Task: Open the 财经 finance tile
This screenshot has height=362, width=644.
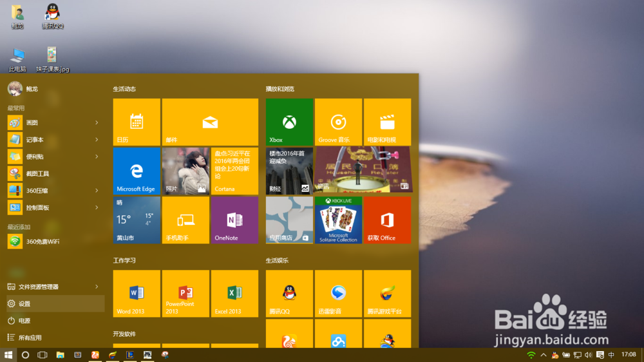Action: 289,171
